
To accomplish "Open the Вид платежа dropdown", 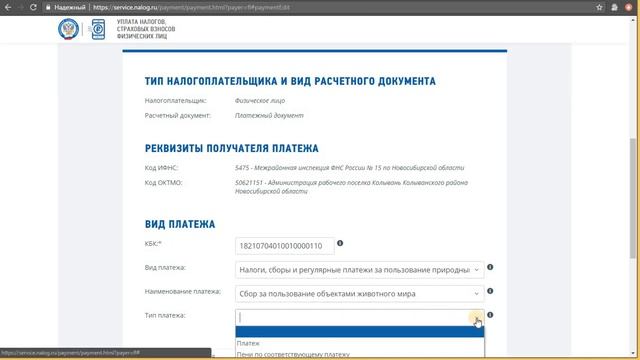I will pyautogui.click(x=360, y=270).
